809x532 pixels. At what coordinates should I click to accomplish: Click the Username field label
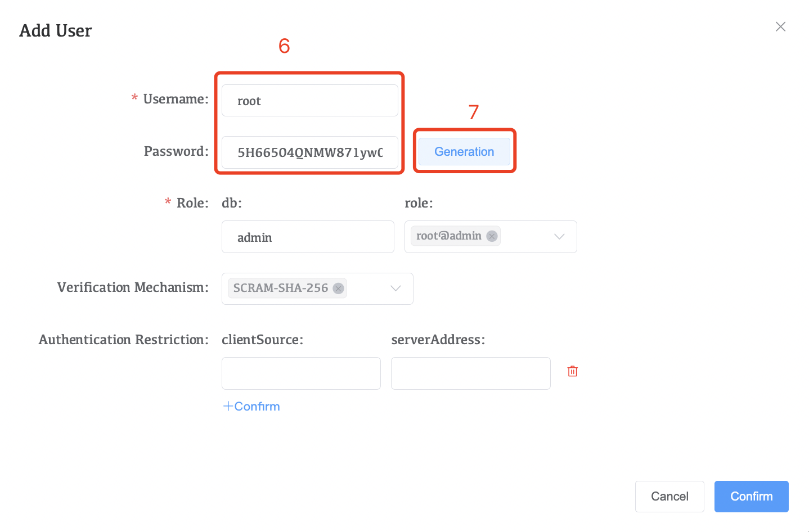click(176, 100)
